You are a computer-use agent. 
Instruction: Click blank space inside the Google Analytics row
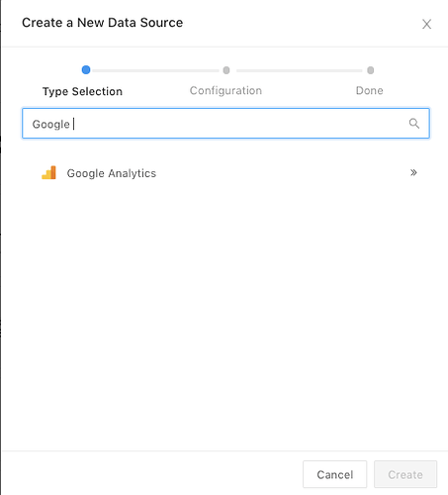pos(280,173)
